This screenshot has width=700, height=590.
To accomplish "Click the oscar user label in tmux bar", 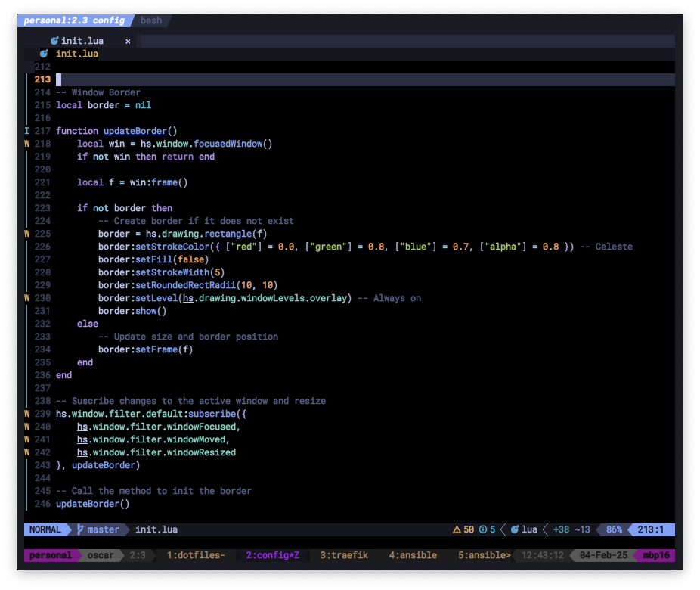I will (x=101, y=556).
